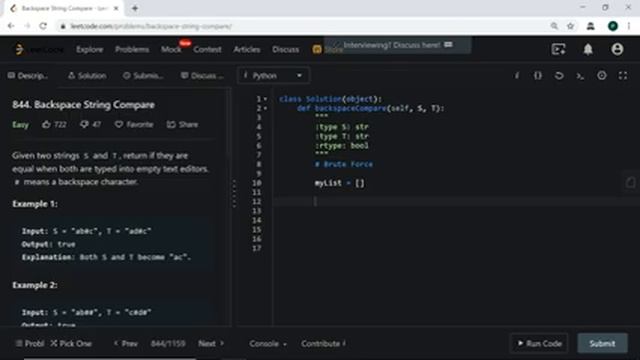Bookmark this page with the star icon
The image size is (640, 360).
571,26
